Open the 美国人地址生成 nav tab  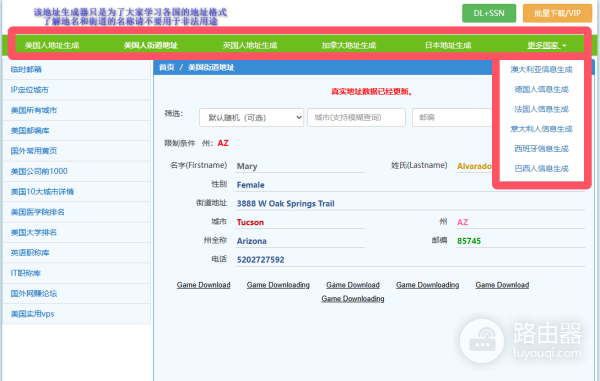pyautogui.click(x=52, y=45)
